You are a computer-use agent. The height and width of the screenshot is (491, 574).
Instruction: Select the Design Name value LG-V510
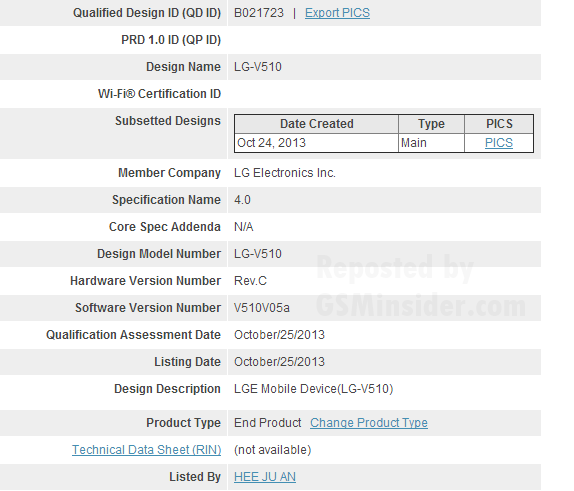[258, 67]
